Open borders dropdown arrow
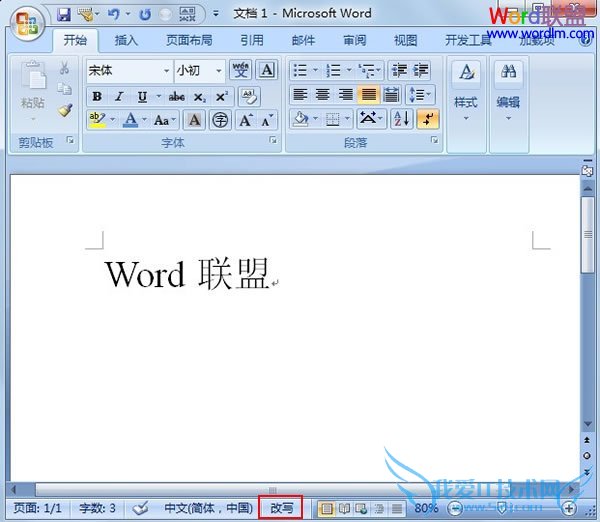The image size is (600, 522). (347, 119)
